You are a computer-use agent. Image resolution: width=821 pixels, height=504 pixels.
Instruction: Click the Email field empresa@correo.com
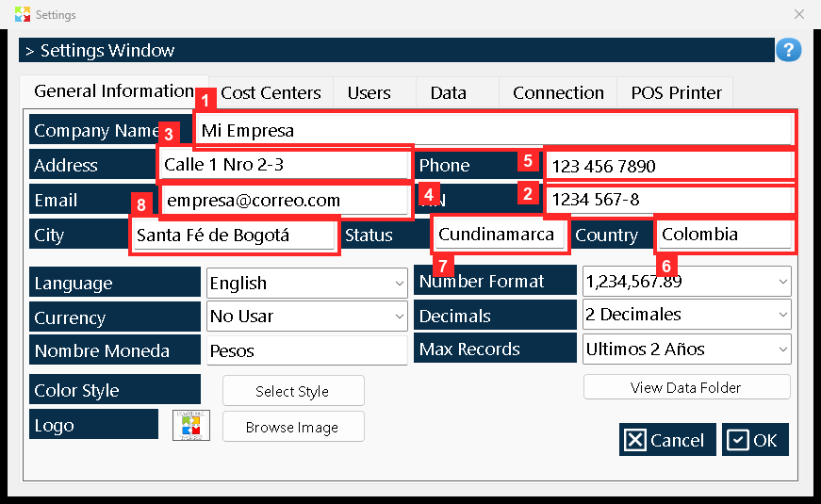pyautogui.click(x=285, y=200)
